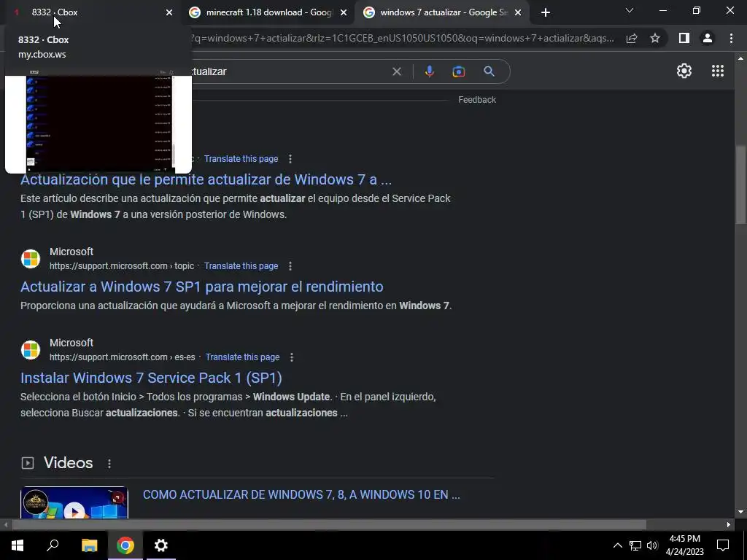Open Settings from the taskbar
747x560 pixels.
click(161, 545)
